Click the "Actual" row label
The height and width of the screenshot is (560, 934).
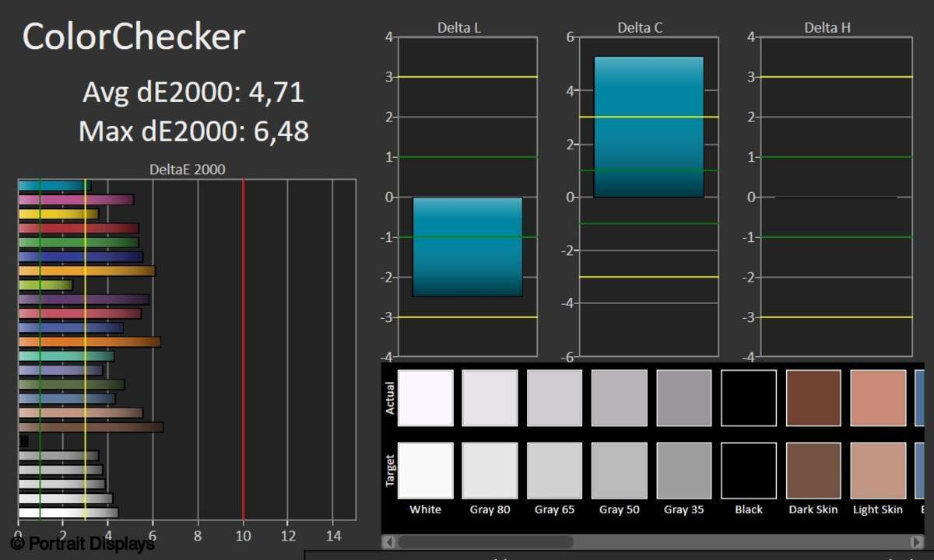click(x=390, y=398)
